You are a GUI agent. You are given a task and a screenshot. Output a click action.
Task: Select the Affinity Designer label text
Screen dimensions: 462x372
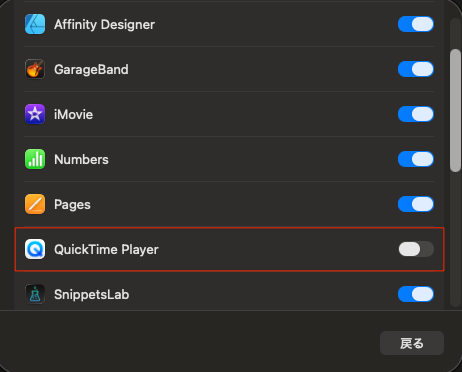(104, 25)
